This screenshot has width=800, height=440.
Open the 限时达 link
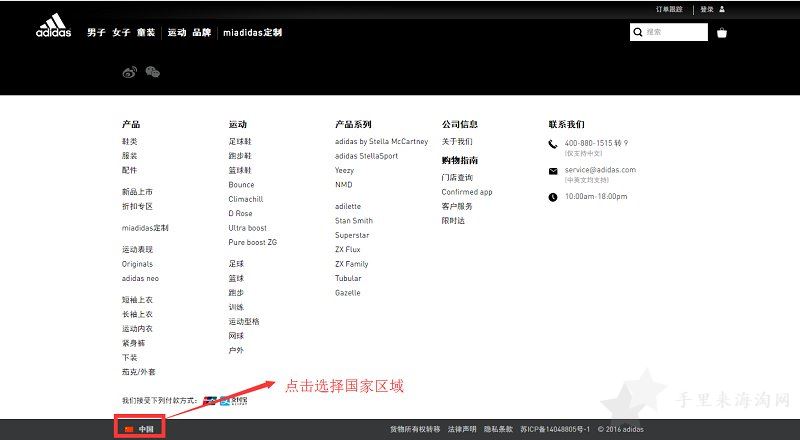(x=453, y=221)
